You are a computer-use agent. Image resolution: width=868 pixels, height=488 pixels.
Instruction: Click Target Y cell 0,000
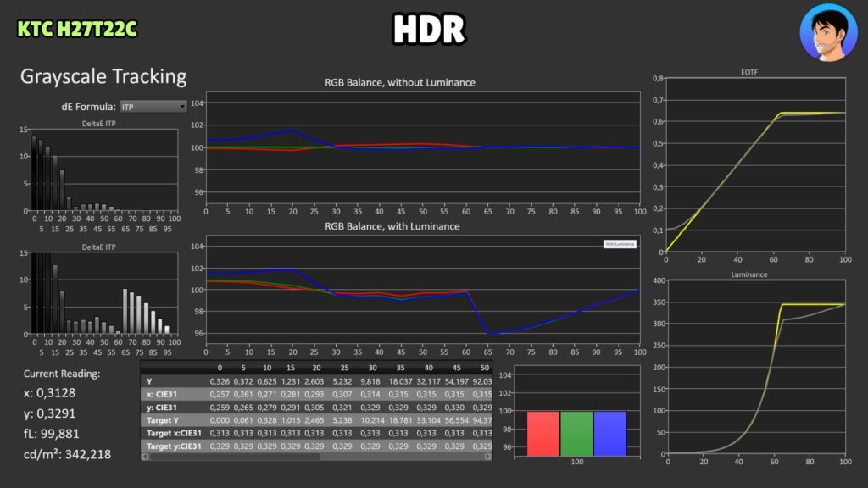coord(220,420)
